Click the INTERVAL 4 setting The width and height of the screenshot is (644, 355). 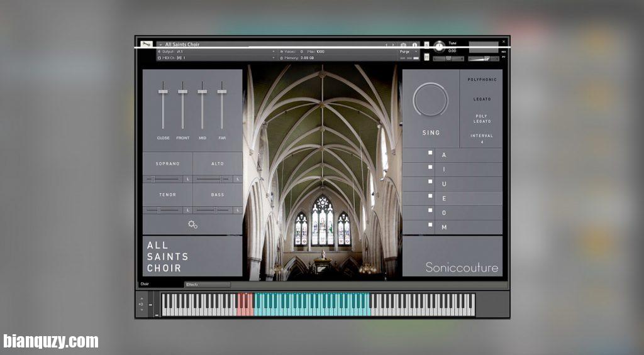pos(482,138)
